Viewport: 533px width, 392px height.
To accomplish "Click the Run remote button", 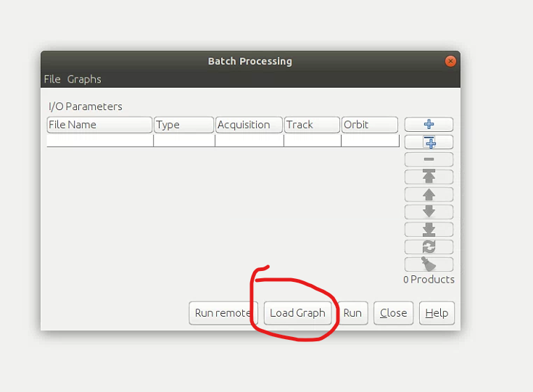I will 223,313.
